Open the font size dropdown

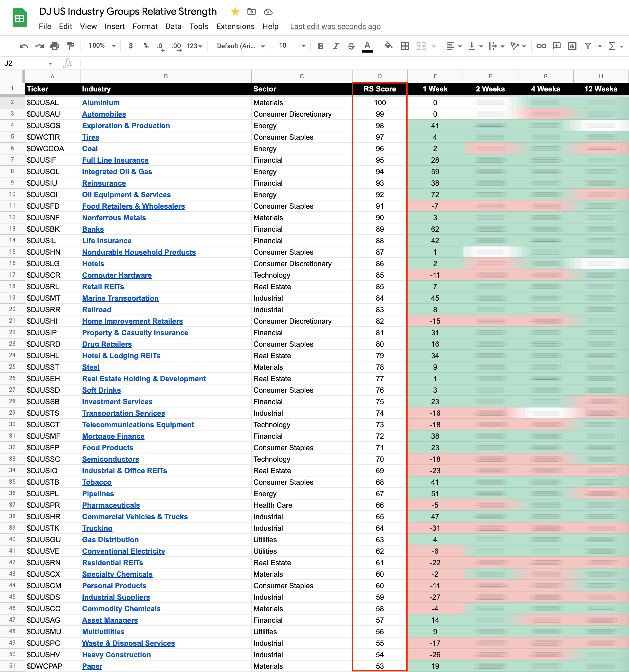point(292,46)
